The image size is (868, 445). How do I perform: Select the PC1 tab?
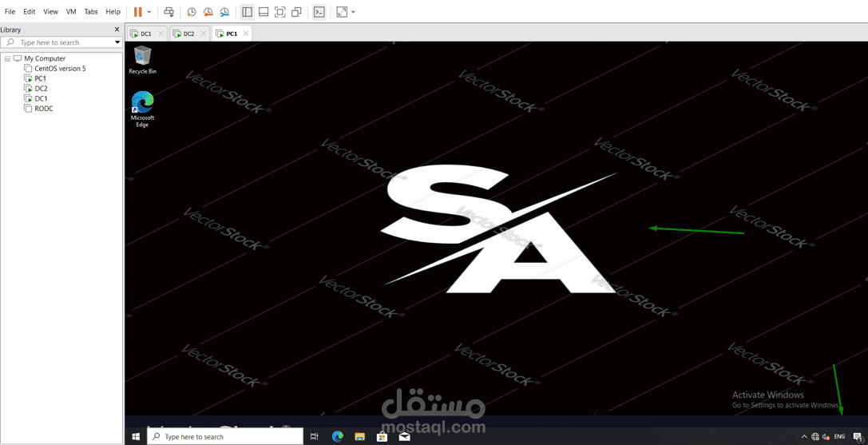(x=232, y=34)
